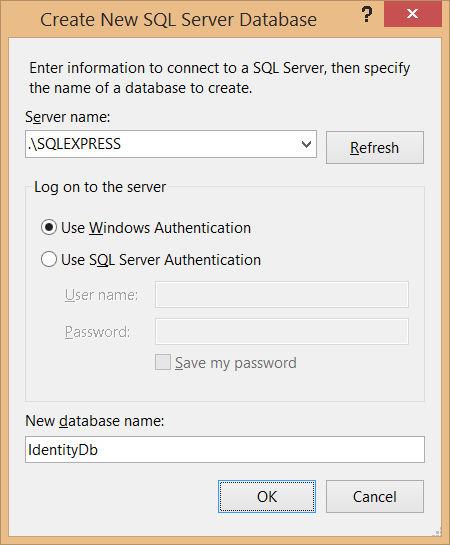450x545 pixels.
Task: Click the New database name field
Action: [225, 449]
